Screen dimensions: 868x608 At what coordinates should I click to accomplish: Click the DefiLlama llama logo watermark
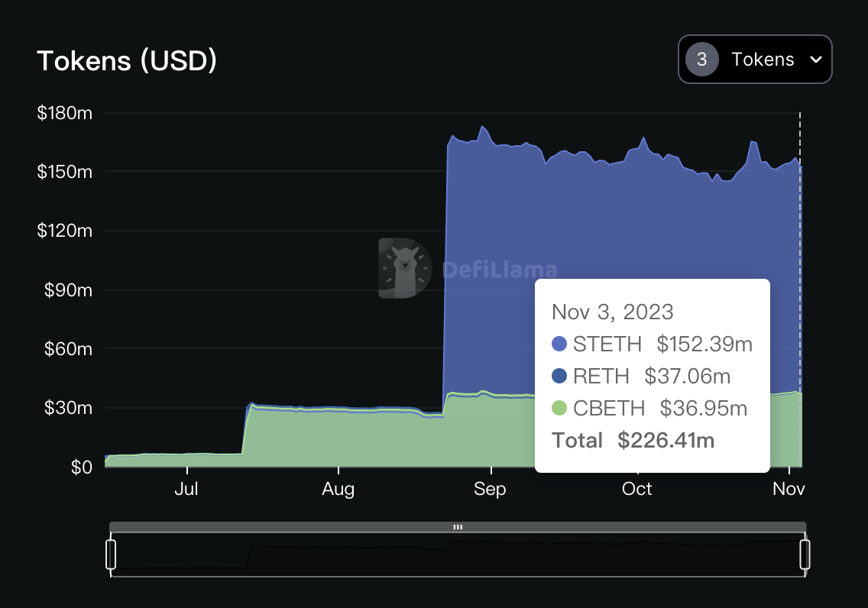point(404,268)
